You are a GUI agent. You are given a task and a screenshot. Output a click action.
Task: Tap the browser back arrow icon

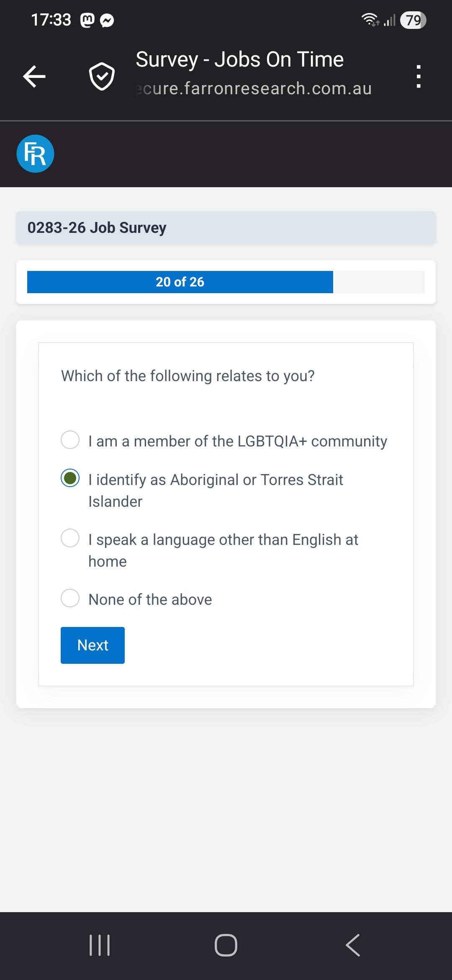coord(34,76)
